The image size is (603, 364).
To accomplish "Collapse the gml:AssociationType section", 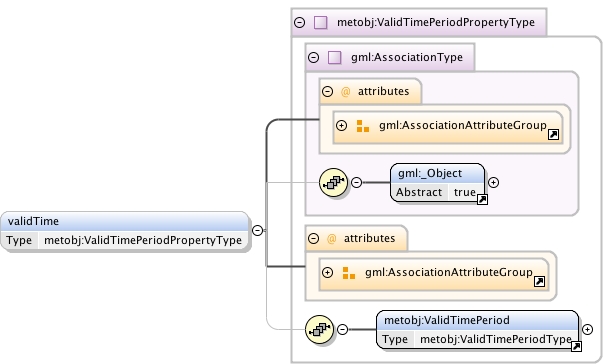I will (313, 57).
